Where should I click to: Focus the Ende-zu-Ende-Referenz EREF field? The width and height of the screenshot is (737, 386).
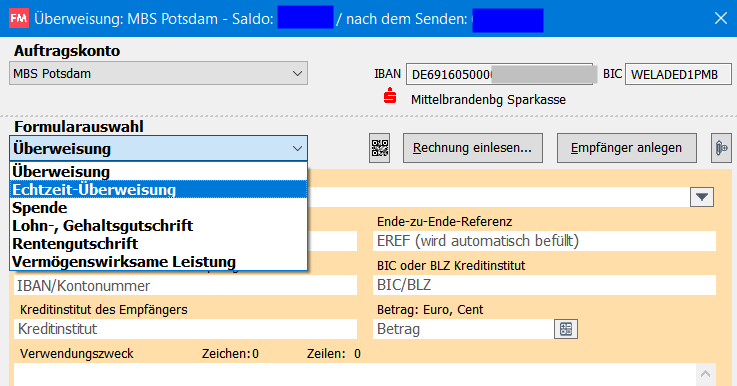tap(544, 241)
